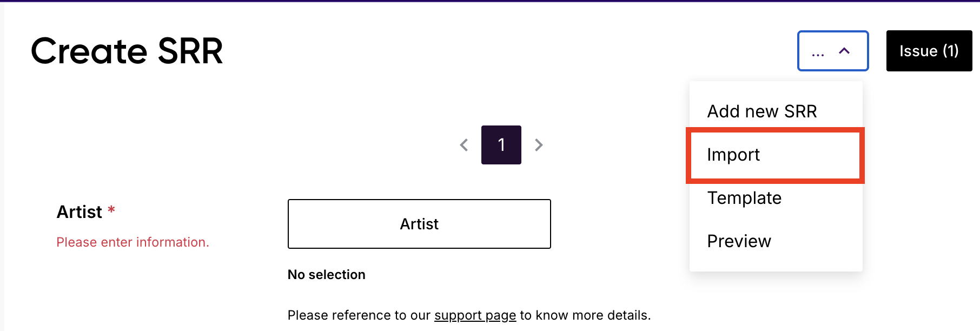The width and height of the screenshot is (980, 331).
Task: Click the red required asterisk beside Artist
Action: [111, 209]
